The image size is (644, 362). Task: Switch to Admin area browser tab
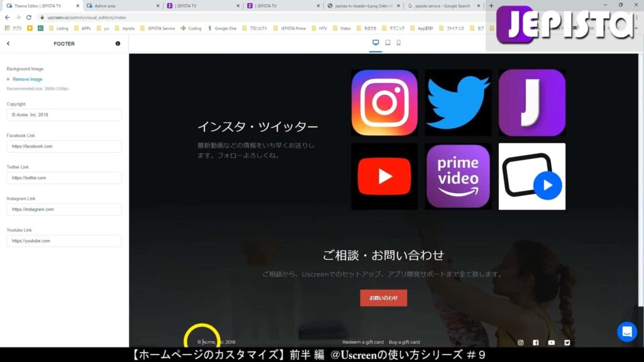(x=121, y=6)
